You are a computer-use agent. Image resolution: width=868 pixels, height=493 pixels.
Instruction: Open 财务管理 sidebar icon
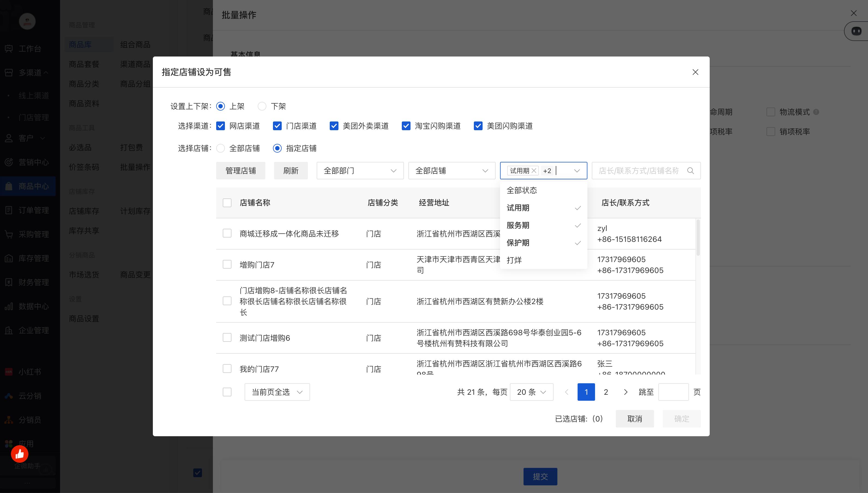tap(9, 282)
